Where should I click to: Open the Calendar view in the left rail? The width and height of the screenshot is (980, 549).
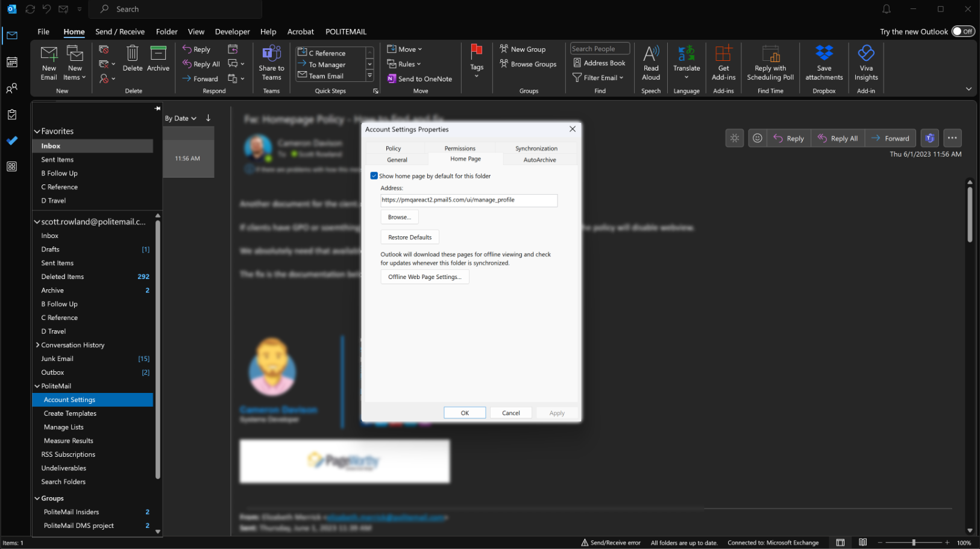pos(11,62)
